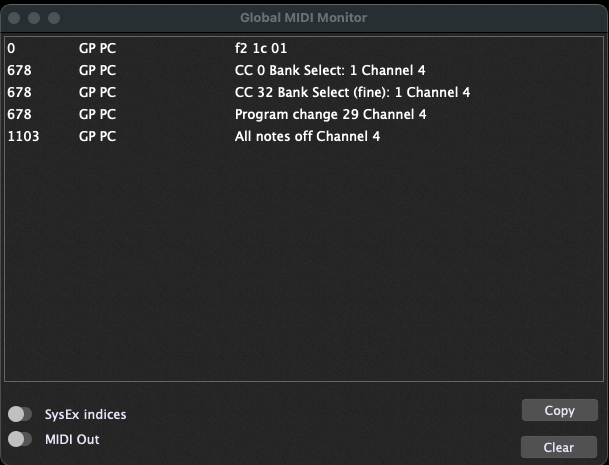
Task: Click GP PC source in first row
Action: pyautogui.click(x=97, y=49)
